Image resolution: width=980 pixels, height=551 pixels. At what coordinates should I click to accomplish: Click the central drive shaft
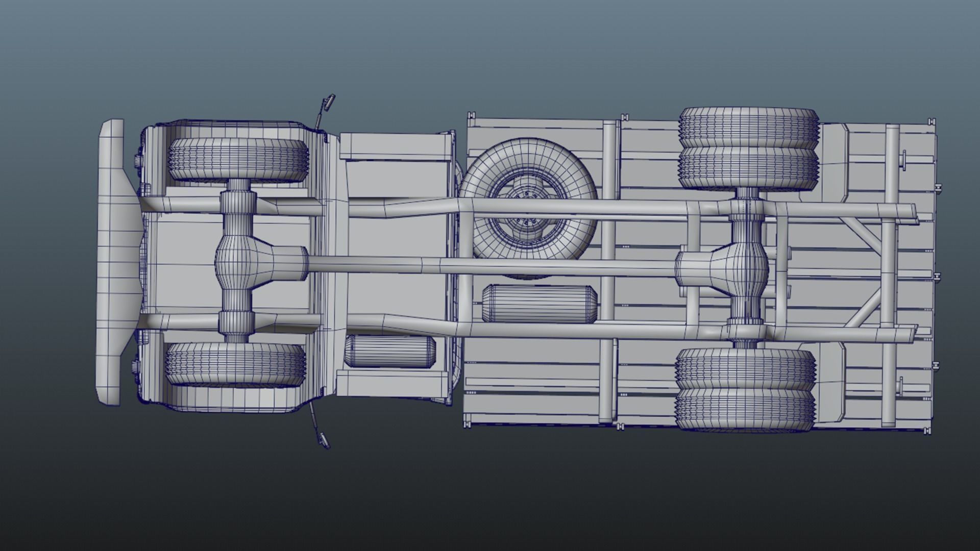tap(490, 266)
